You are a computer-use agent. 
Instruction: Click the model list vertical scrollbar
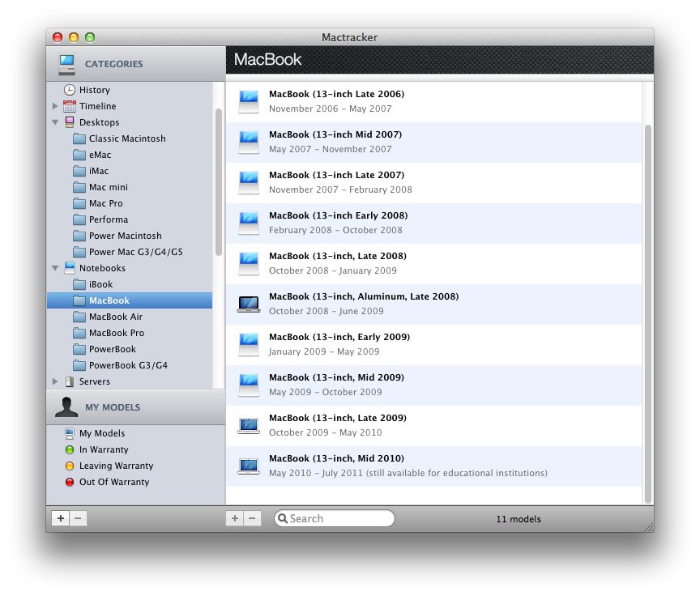tap(648, 314)
